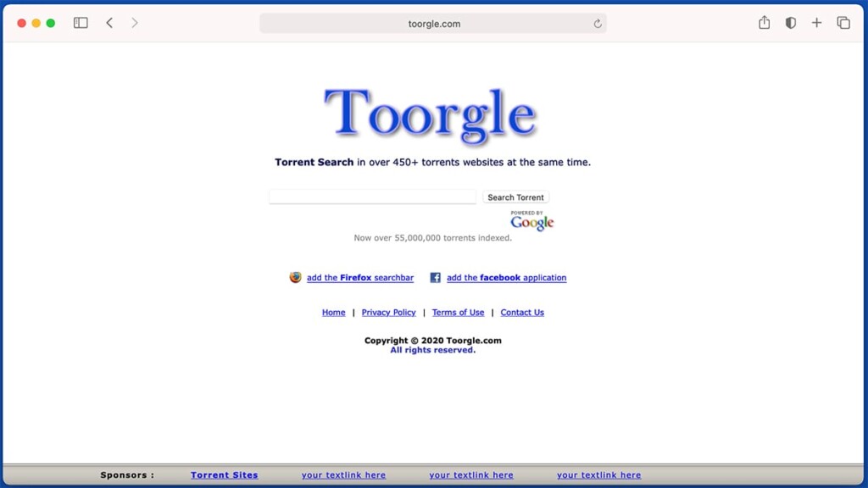Click the Firefox logo icon
The width and height of the screenshot is (868, 488).
296,277
